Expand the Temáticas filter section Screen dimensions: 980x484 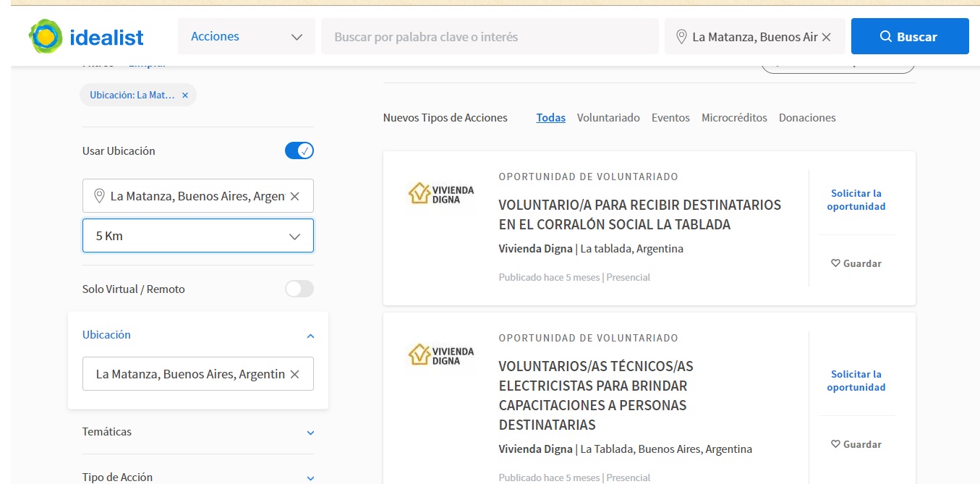(310, 432)
